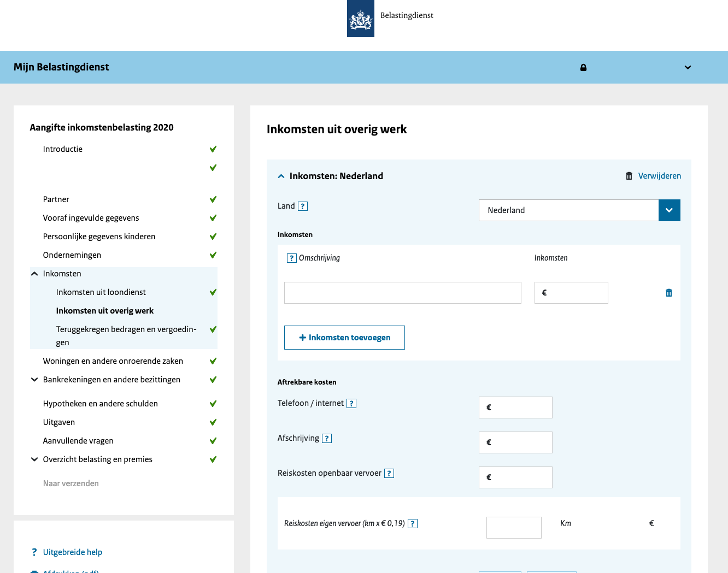Click the padlock icon in header
This screenshot has height=573, width=728.
(583, 68)
